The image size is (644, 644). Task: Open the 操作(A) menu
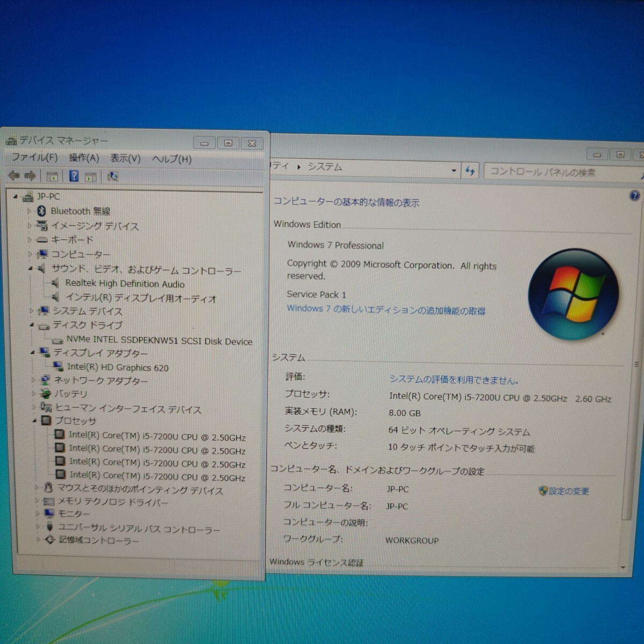tap(84, 158)
